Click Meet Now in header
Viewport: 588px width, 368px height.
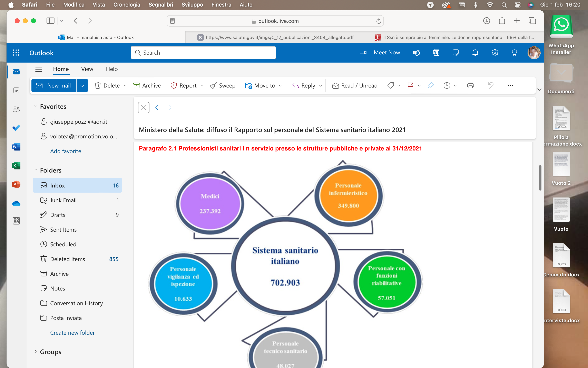pos(380,53)
